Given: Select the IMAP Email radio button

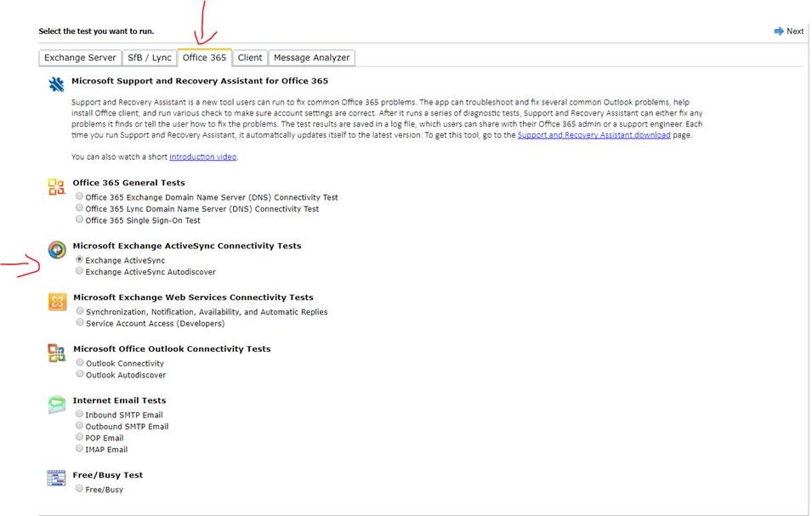Looking at the screenshot, I should click(79, 448).
